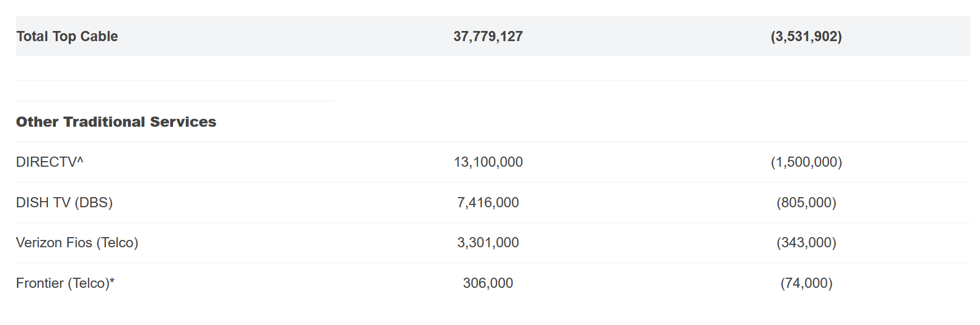This screenshot has width=980, height=325.
Task: Click the DISH TV (DBS) row label
Action: tap(64, 203)
